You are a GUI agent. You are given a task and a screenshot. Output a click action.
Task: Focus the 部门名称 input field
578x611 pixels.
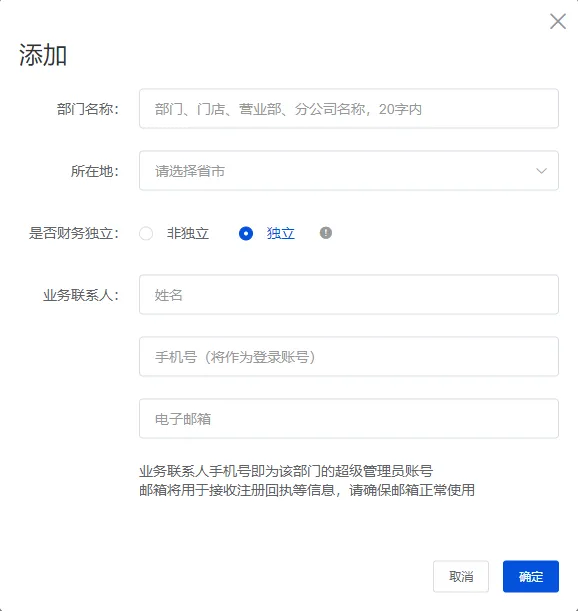tap(349, 109)
